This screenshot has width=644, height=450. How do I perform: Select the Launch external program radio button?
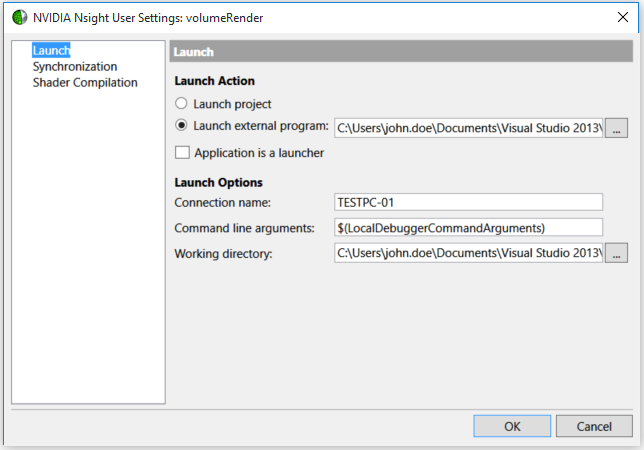pos(181,125)
